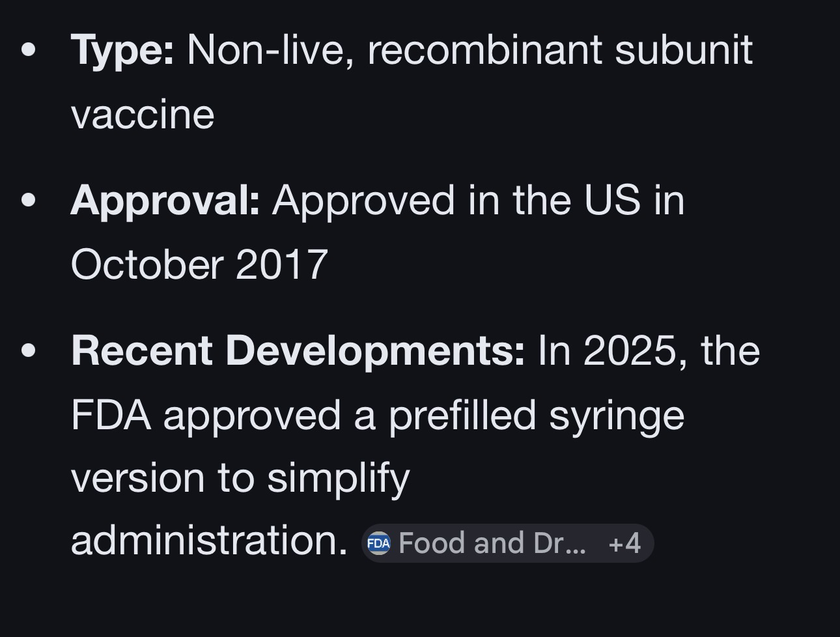Click the word vaccine
This screenshot has height=637, width=840.
[143, 114]
